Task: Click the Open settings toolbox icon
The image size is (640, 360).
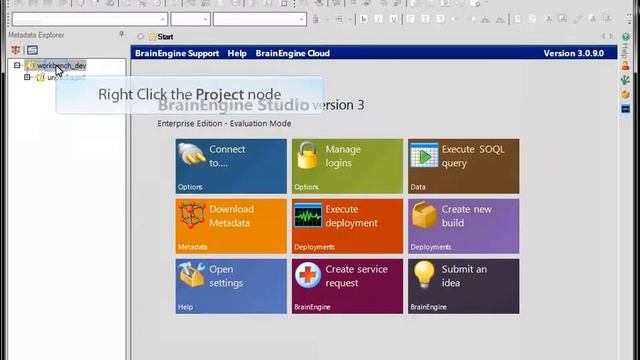Action: coord(192,274)
